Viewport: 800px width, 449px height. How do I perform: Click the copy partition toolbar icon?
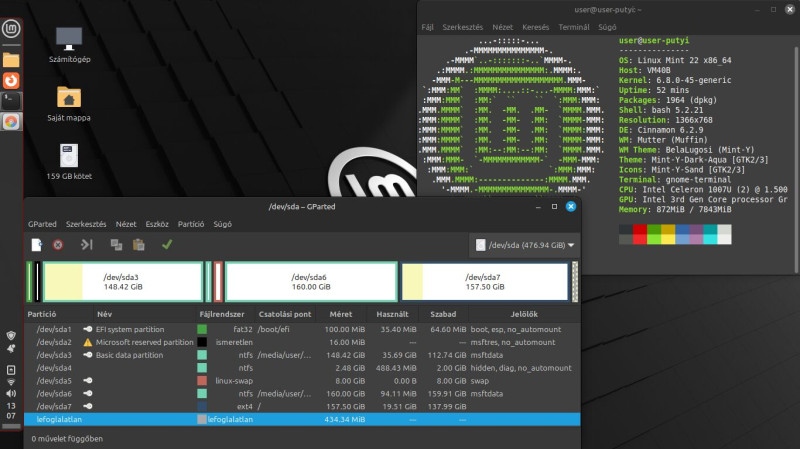[116, 245]
